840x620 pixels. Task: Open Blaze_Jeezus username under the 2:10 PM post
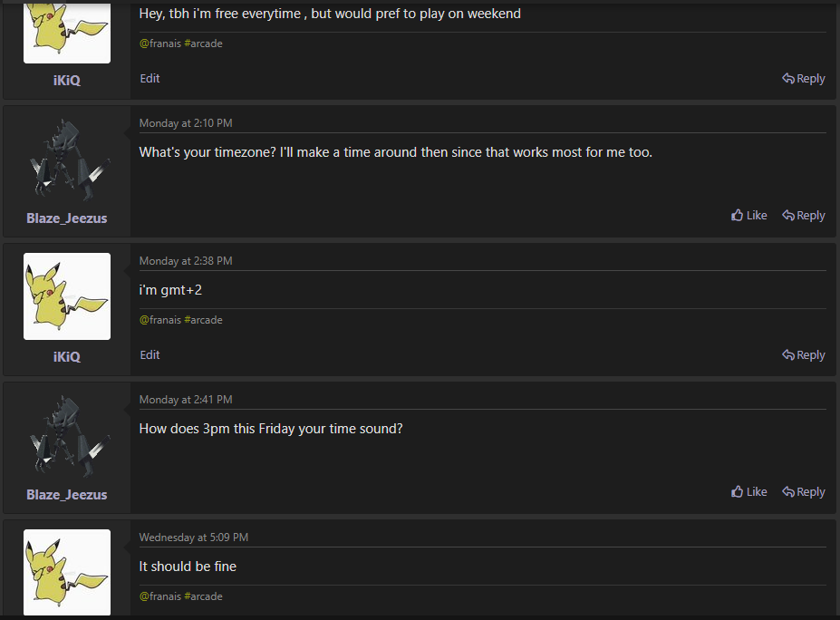click(67, 218)
